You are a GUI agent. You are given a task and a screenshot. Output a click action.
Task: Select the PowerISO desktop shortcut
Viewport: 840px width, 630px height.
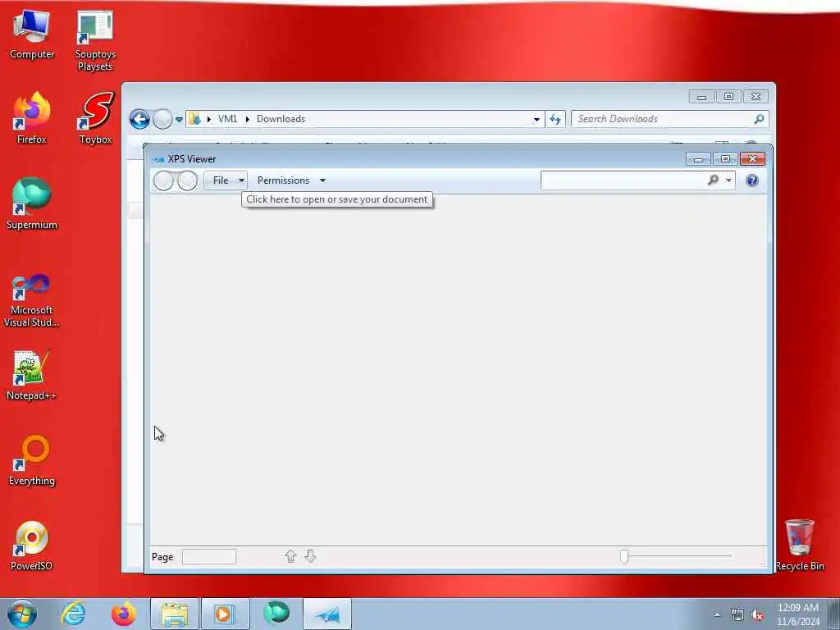click(x=32, y=546)
